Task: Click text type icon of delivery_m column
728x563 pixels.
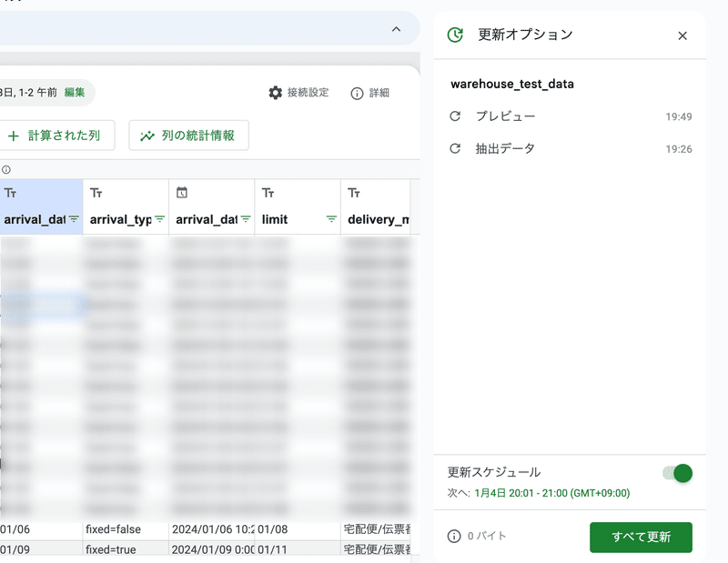Action: tap(354, 193)
